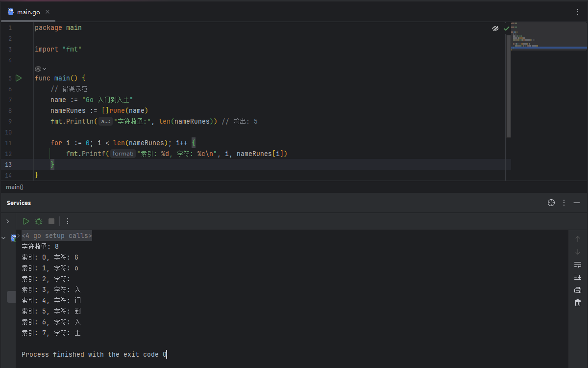Click the green inspection checkmark in the editor
This screenshot has height=368, width=588.
506,28
